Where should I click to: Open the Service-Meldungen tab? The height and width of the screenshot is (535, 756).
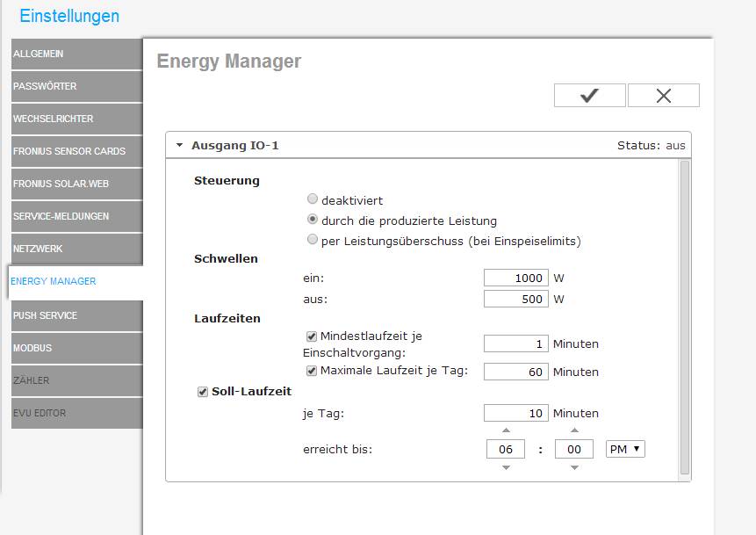77,216
